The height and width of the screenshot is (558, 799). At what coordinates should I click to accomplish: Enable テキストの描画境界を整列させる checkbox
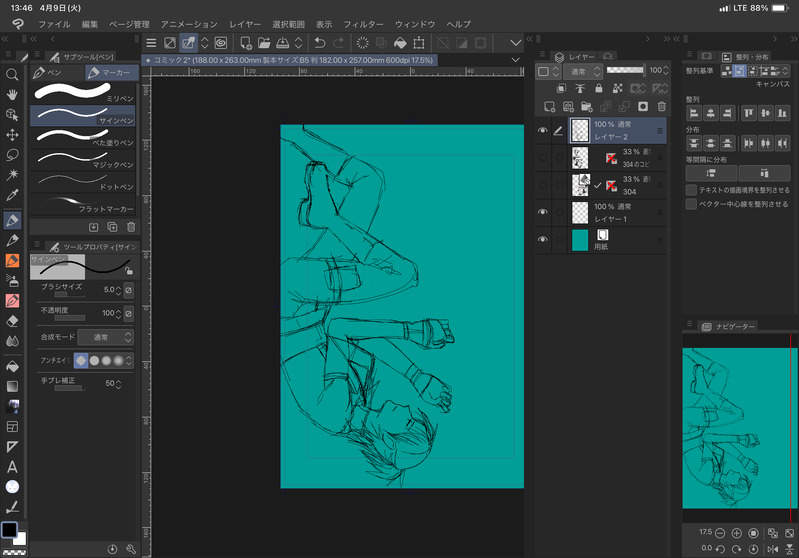(x=692, y=189)
